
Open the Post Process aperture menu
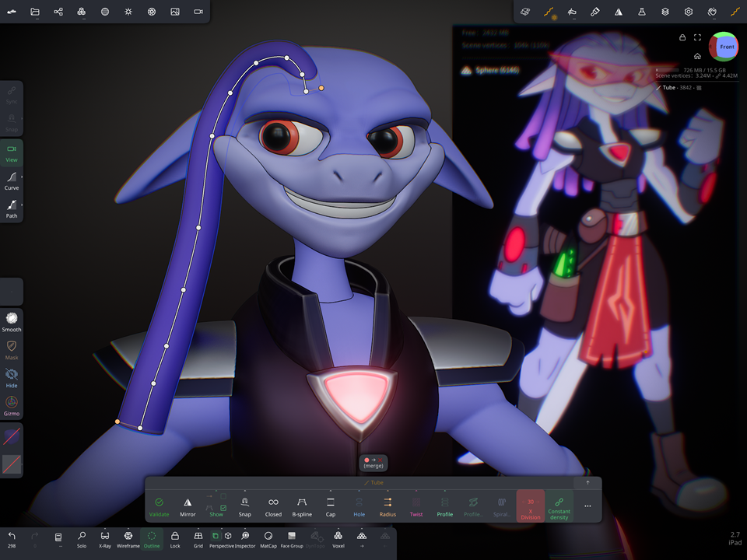click(x=152, y=12)
